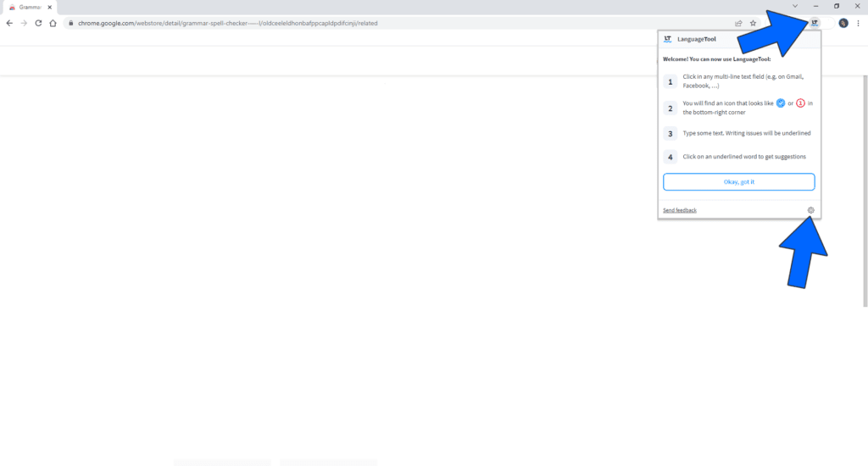Click the page vertical scrollbar
868x466 pixels.
[865, 191]
